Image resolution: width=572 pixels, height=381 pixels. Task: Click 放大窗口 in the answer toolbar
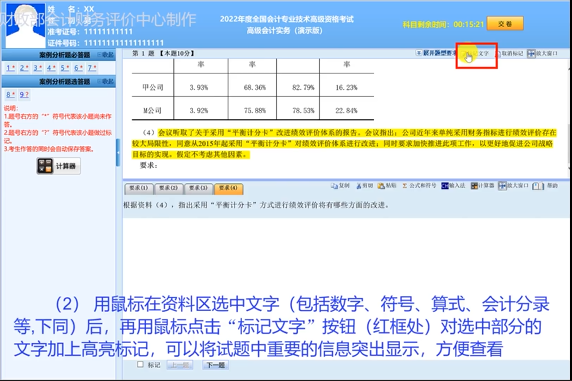(x=513, y=186)
